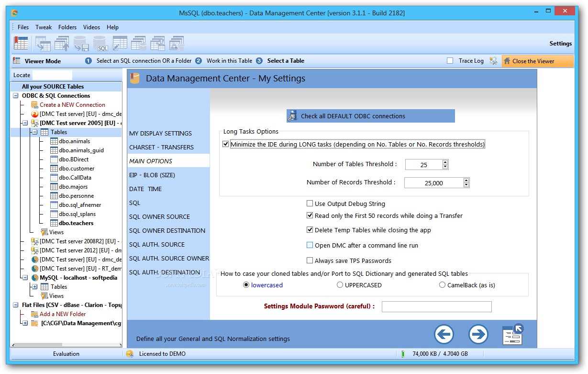Uncheck Read only the First 50 records
The width and height of the screenshot is (588, 374).
(310, 215)
